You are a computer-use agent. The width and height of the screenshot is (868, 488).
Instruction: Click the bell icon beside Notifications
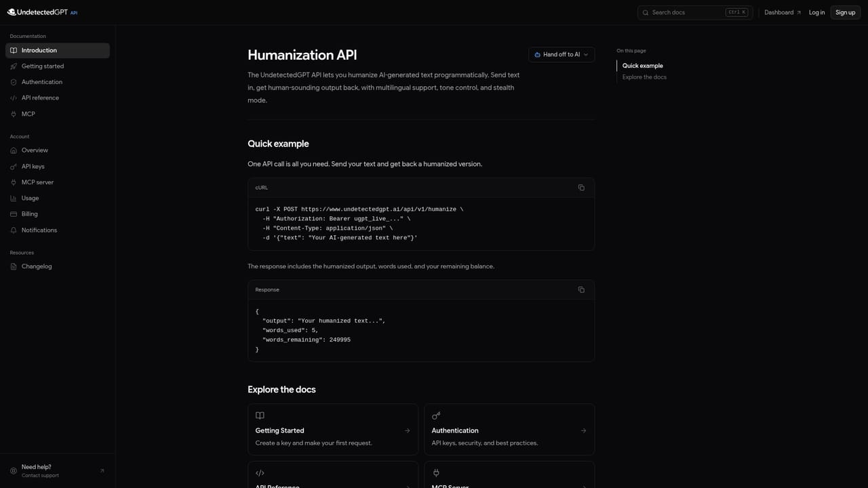(x=14, y=230)
